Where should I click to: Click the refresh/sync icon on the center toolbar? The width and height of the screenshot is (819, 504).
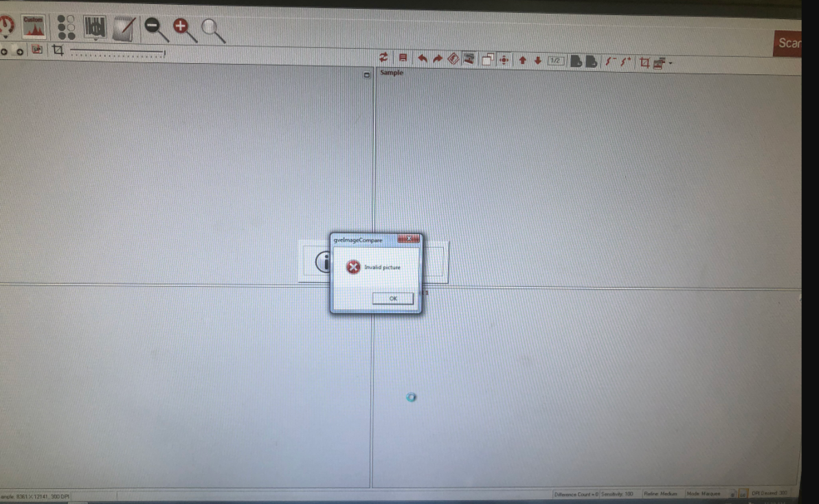(x=383, y=59)
